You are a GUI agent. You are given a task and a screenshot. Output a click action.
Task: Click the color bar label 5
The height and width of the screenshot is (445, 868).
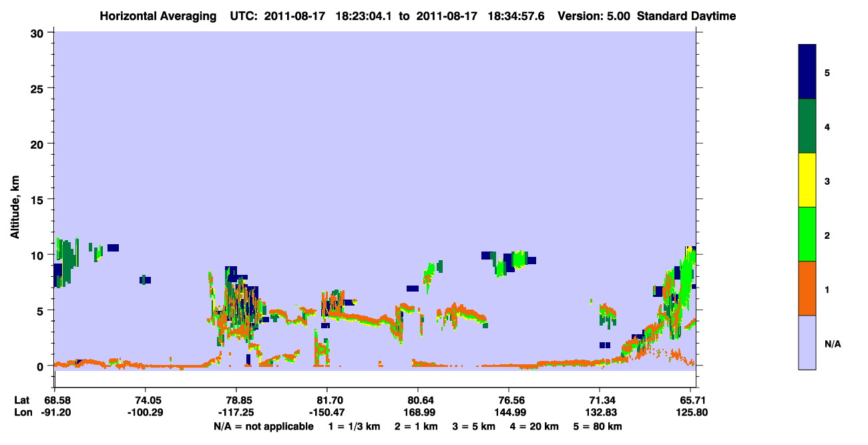[827, 72]
